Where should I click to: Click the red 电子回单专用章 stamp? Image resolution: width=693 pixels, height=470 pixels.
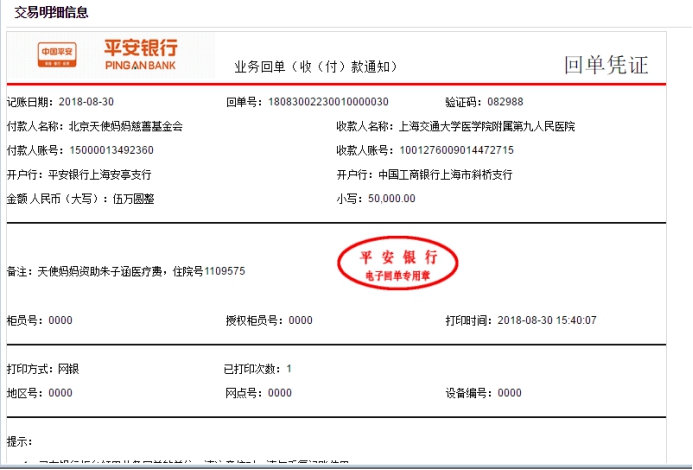[397, 264]
